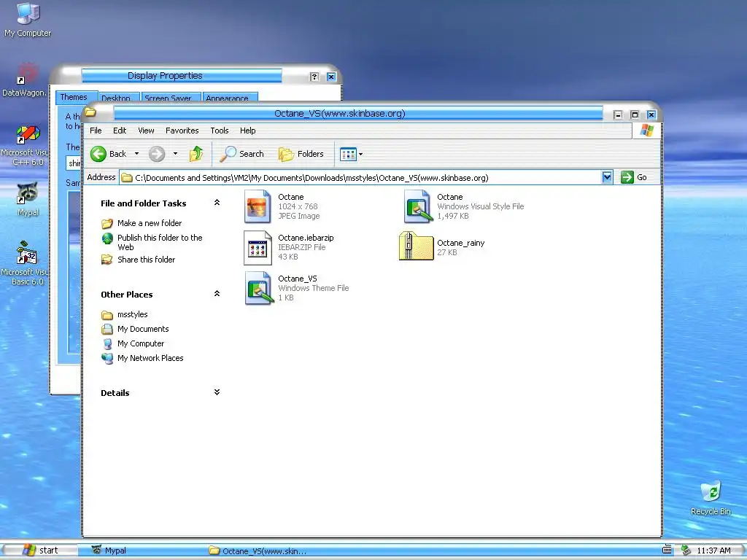Open the Help menu

click(248, 131)
